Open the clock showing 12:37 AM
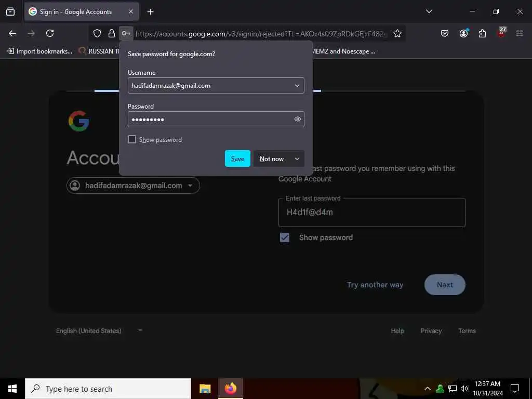 487,389
